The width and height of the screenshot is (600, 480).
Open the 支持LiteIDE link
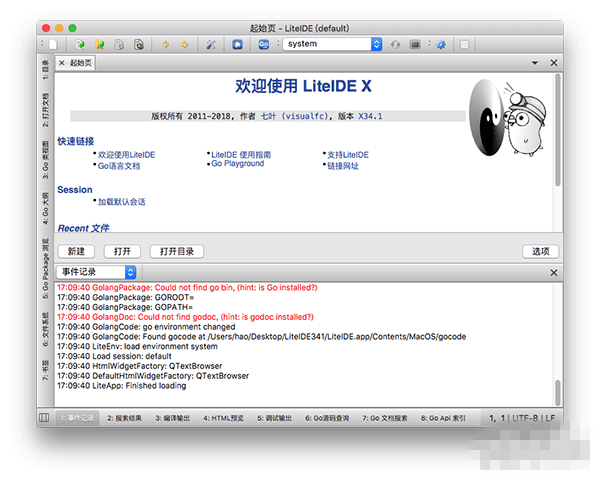(348, 155)
